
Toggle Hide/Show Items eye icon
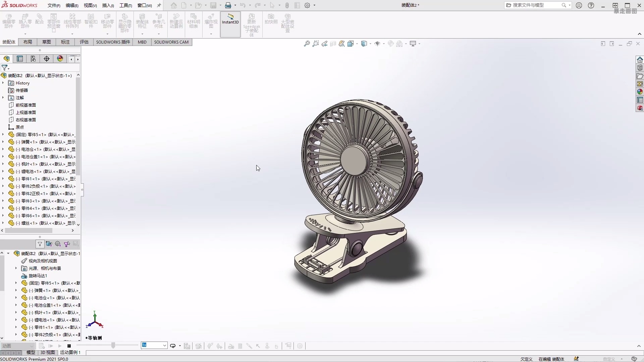[x=378, y=44]
